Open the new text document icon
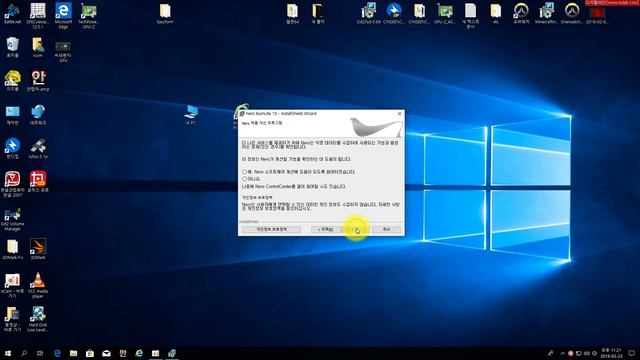The image size is (640, 360). click(x=470, y=16)
